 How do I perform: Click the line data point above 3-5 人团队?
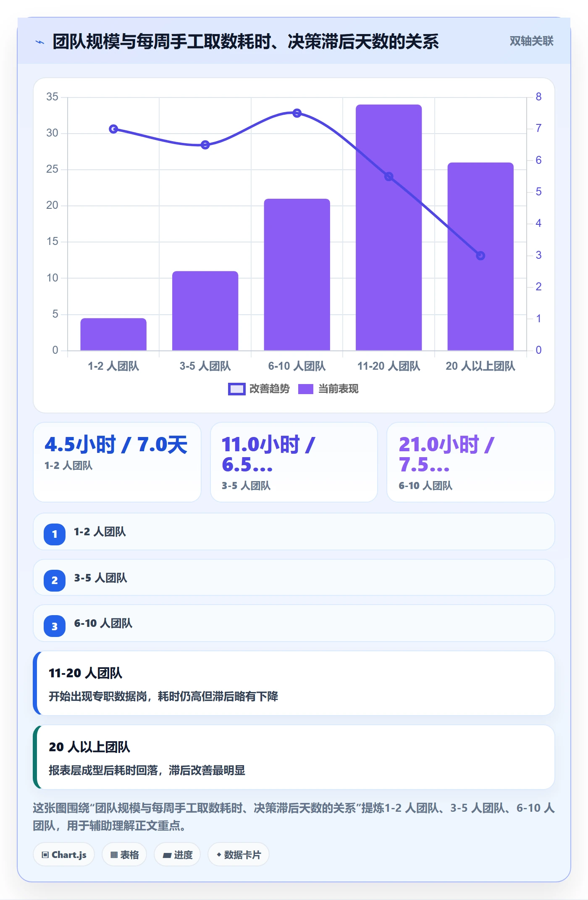(205, 145)
